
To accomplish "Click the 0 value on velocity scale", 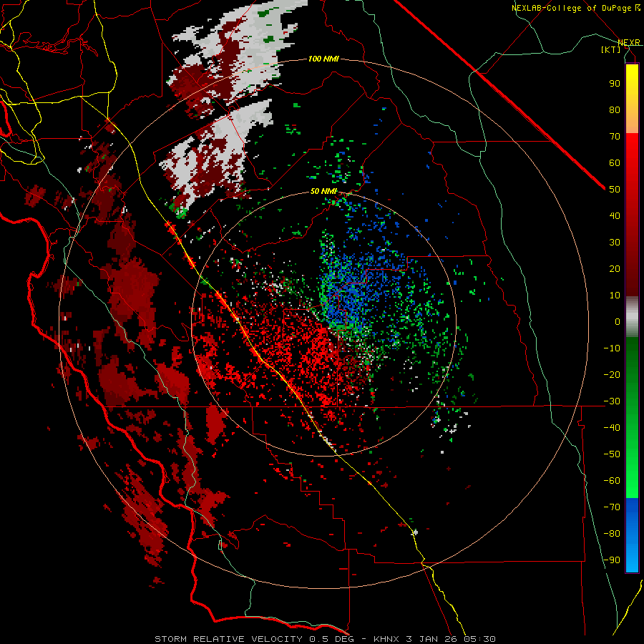I will click(x=618, y=322).
